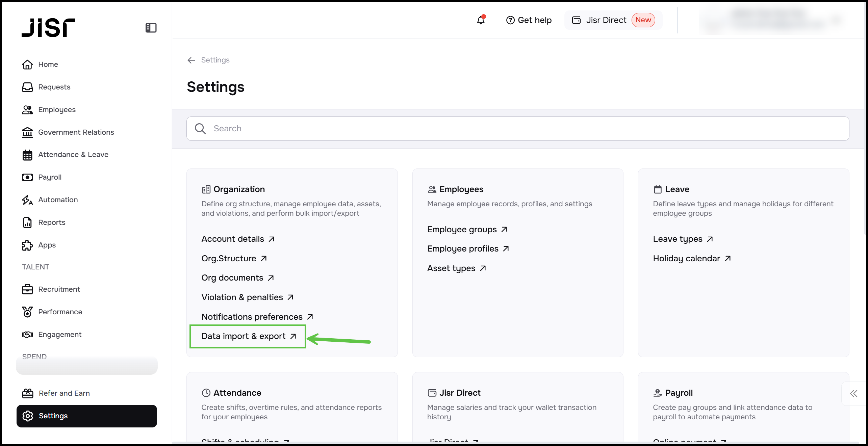Open Data import & export link

pyautogui.click(x=248, y=336)
